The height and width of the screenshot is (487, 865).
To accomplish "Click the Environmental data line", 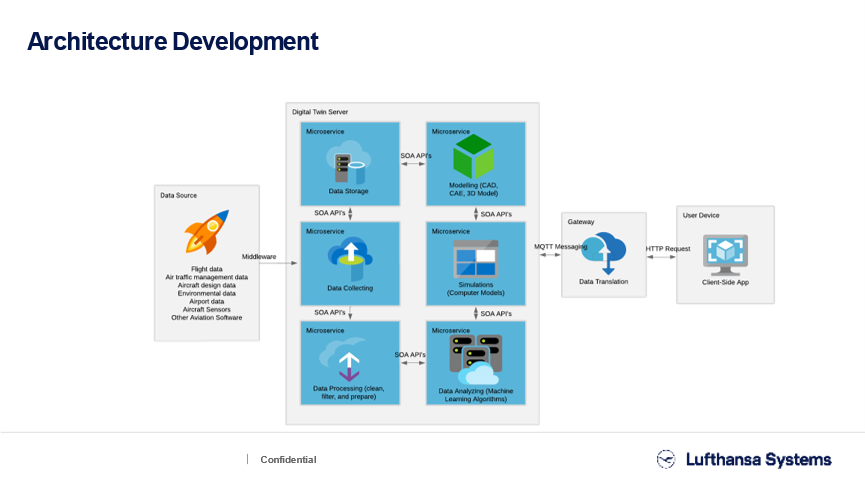I will (207, 293).
